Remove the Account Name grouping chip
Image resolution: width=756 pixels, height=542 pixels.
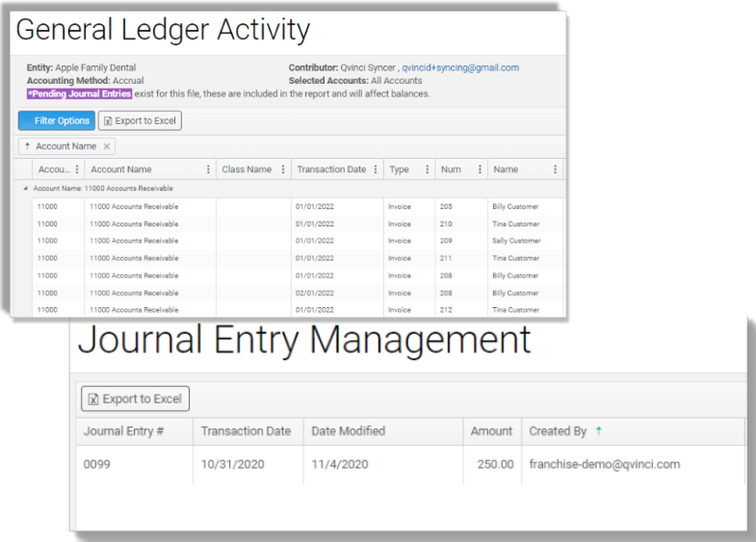[x=107, y=146]
